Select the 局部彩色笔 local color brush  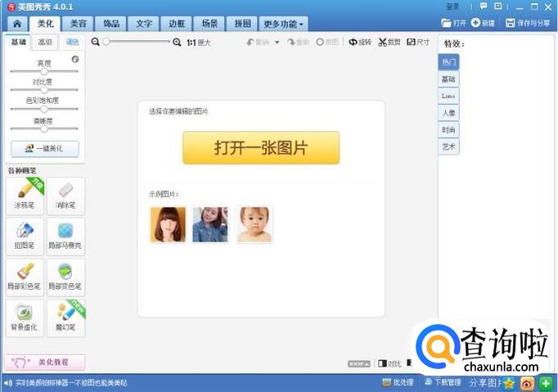click(x=25, y=277)
